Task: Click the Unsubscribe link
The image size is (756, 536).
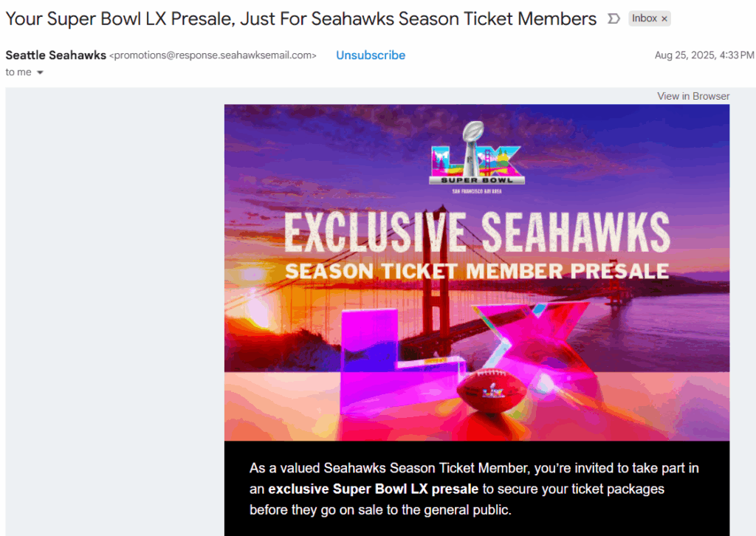Action: 371,55
